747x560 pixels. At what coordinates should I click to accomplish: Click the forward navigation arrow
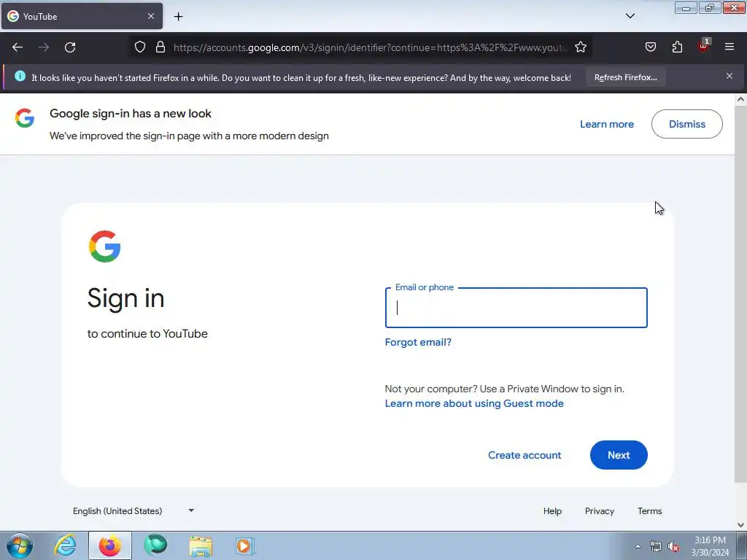tap(44, 47)
